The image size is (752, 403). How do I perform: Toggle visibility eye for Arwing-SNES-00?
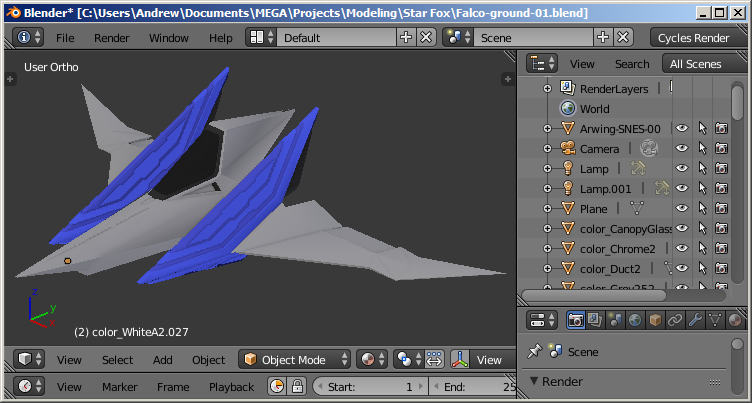[x=682, y=129]
